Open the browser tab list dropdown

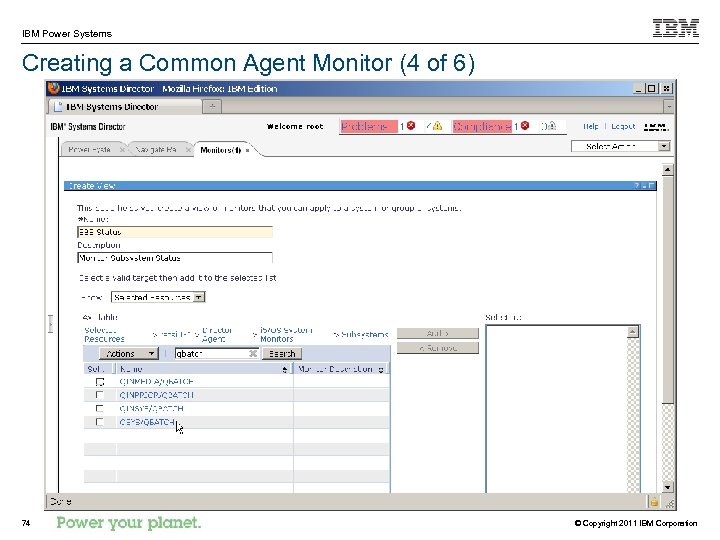click(669, 107)
